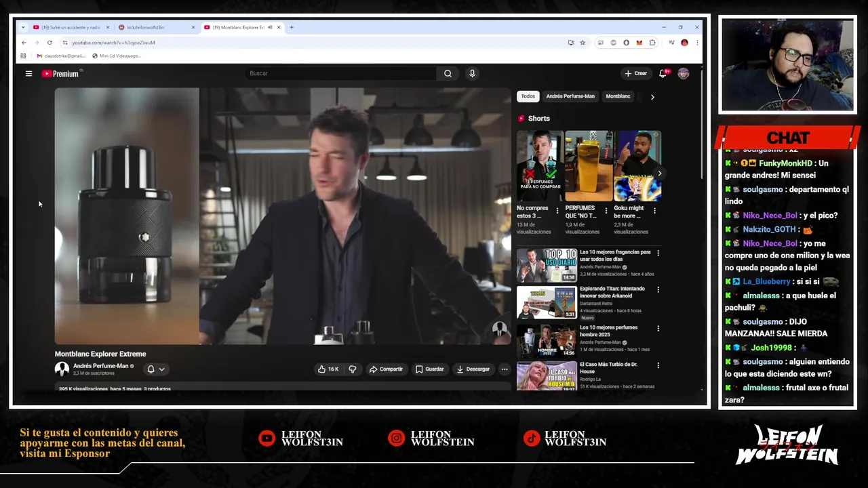Close the kick/leifonwolfst3in tab
Screen dimensions: 868x488
click(x=193, y=27)
